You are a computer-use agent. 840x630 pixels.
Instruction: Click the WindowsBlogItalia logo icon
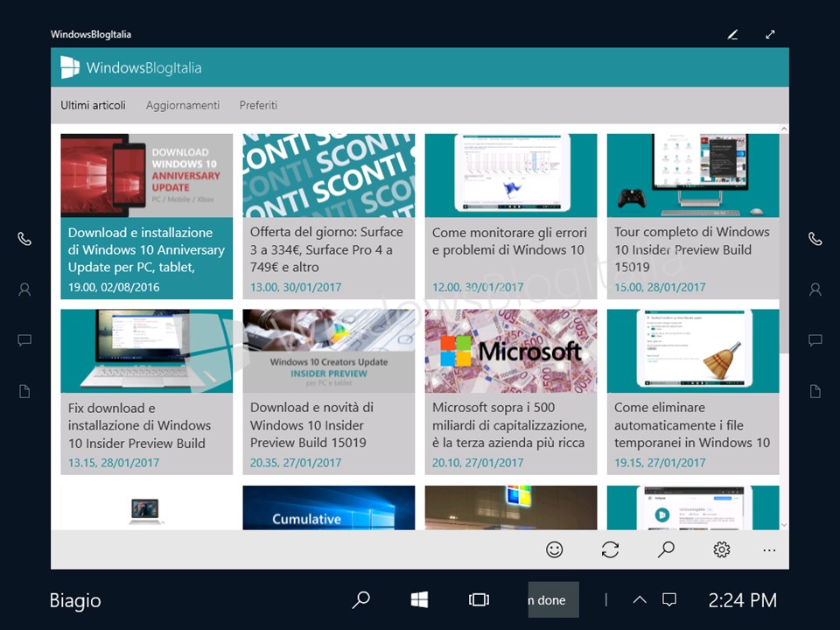[70, 67]
